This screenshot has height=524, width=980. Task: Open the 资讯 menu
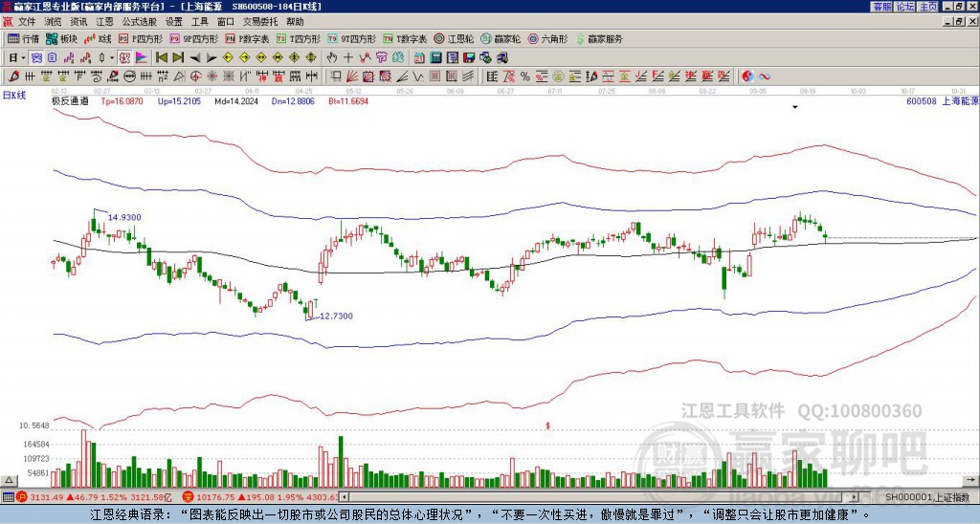click(x=78, y=22)
